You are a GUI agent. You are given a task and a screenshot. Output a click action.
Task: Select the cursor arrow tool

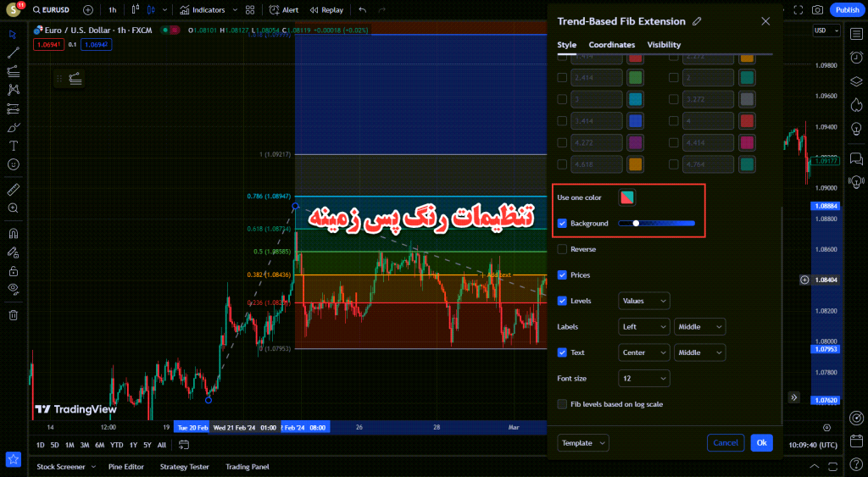point(14,34)
